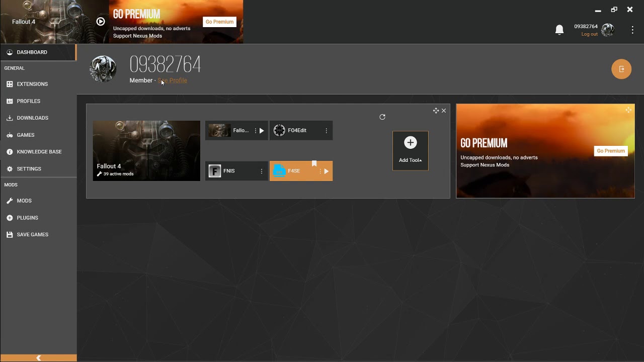Run the Fallout 4 tool play button
This screenshot has height=362, width=644.
[x=262, y=131]
